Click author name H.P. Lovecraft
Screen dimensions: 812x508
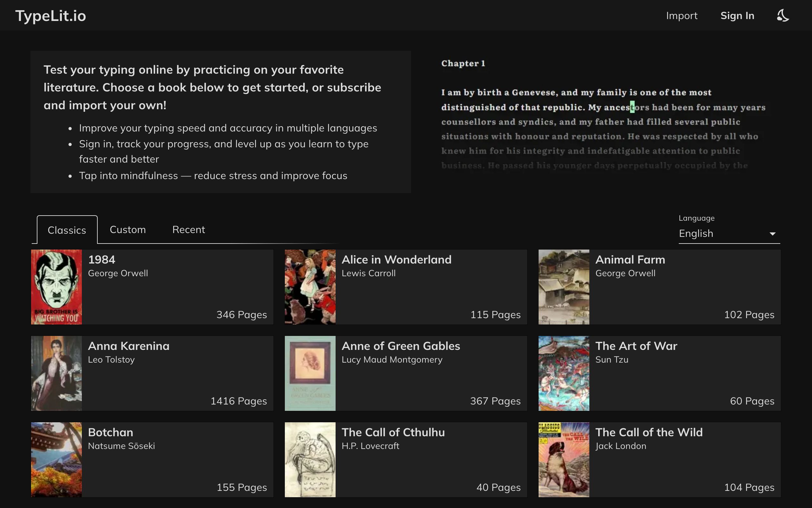[370, 446]
